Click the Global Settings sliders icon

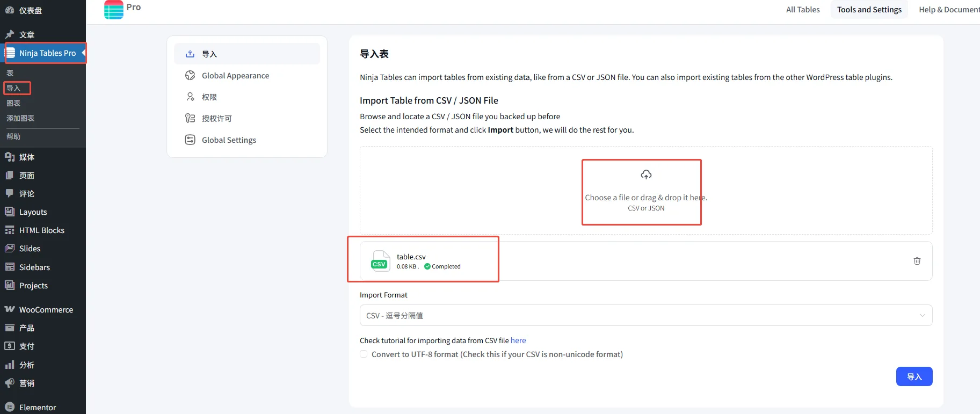point(190,140)
